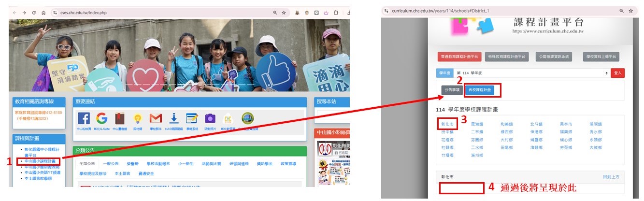The height and width of the screenshot is (201, 644).
Task: Click the 普通教育課程計畫平台 button
Action: click(x=459, y=57)
